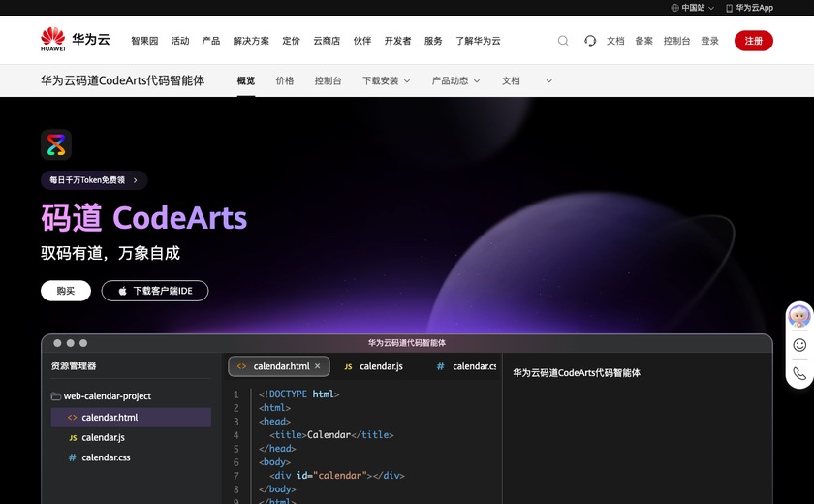Open the 云商店 menu

pos(327,41)
